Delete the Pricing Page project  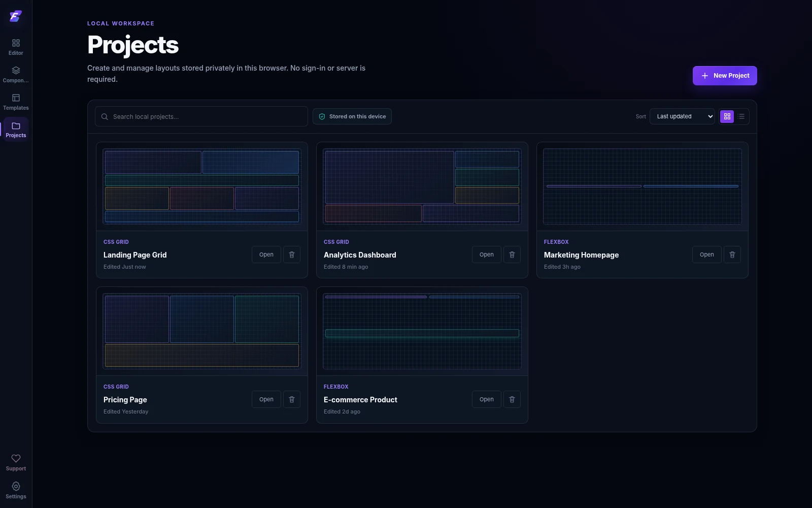click(x=292, y=399)
